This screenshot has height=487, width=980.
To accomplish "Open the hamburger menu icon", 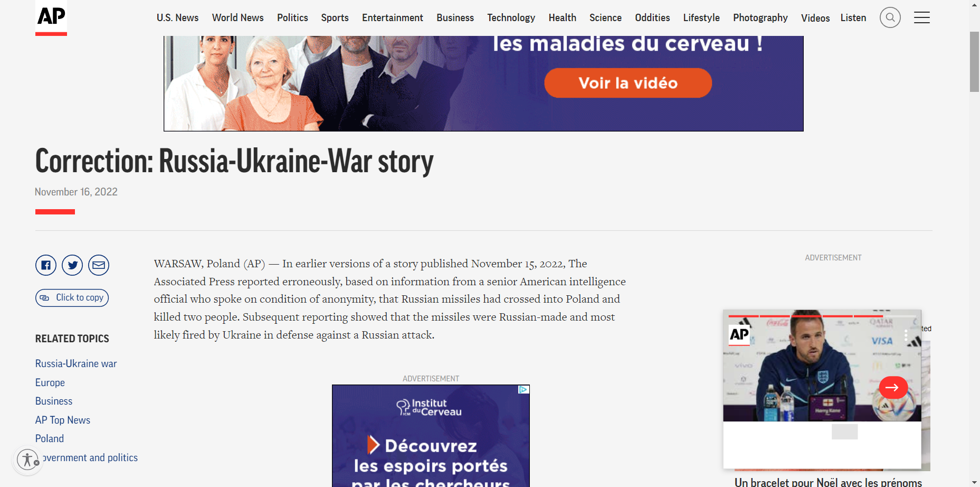I will tap(921, 18).
